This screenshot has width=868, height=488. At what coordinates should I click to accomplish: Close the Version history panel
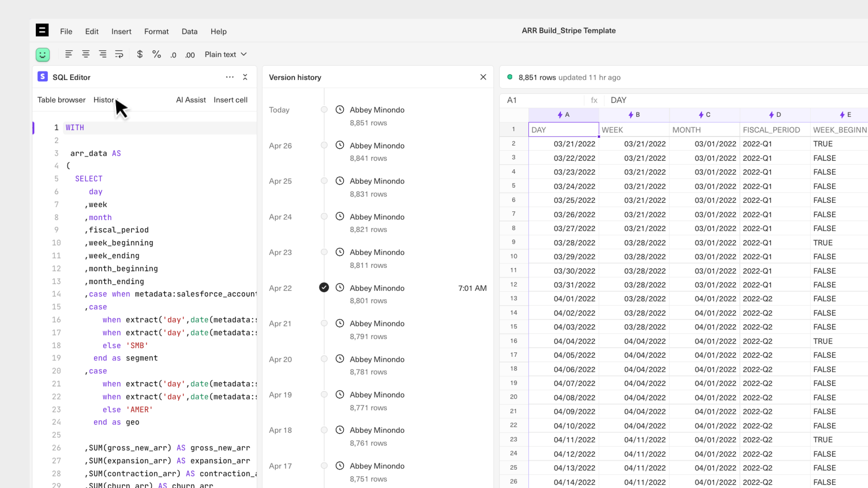(x=483, y=77)
